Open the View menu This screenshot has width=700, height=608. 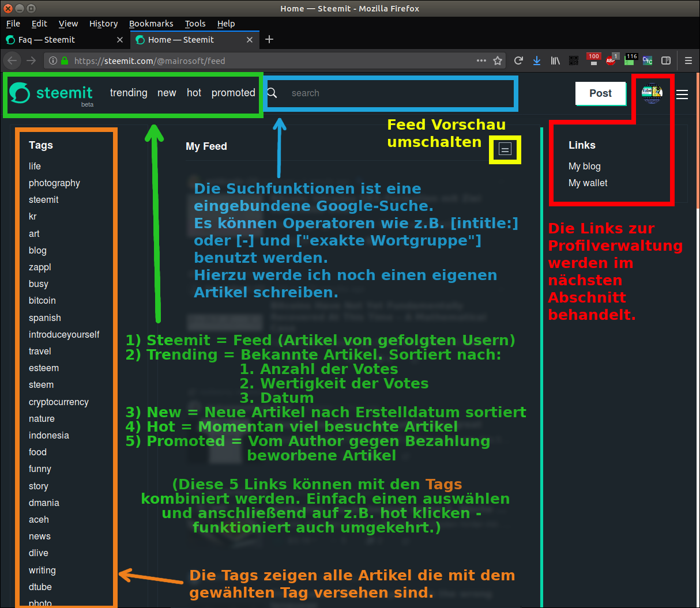click(68, 24)
